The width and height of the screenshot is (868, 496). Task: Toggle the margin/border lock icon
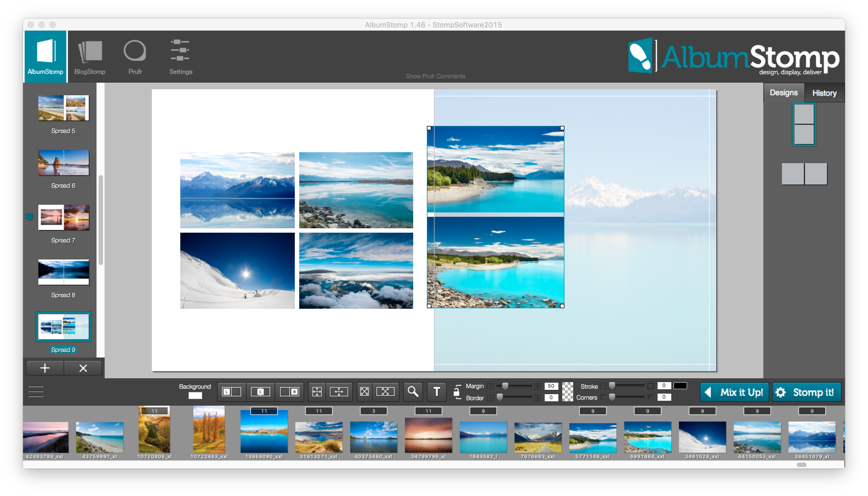pyautogui.click(x=456, y=391)
